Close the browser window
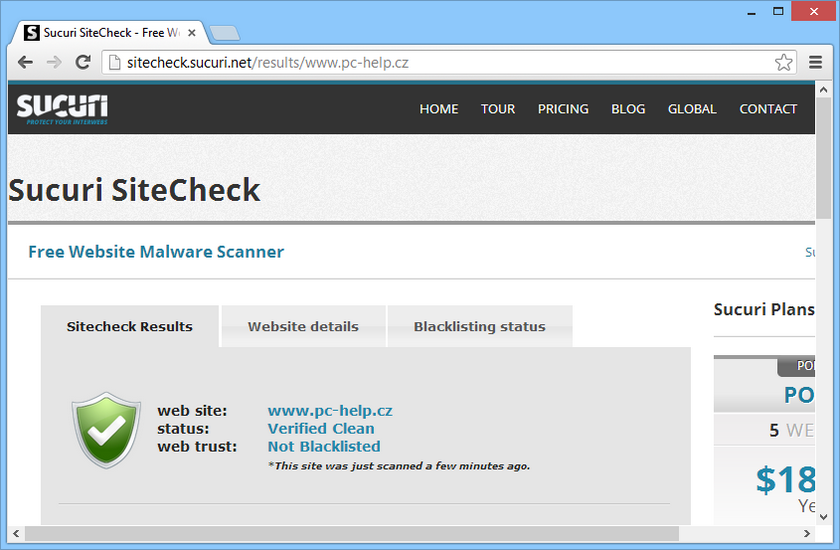 click(x=814, y=11)
